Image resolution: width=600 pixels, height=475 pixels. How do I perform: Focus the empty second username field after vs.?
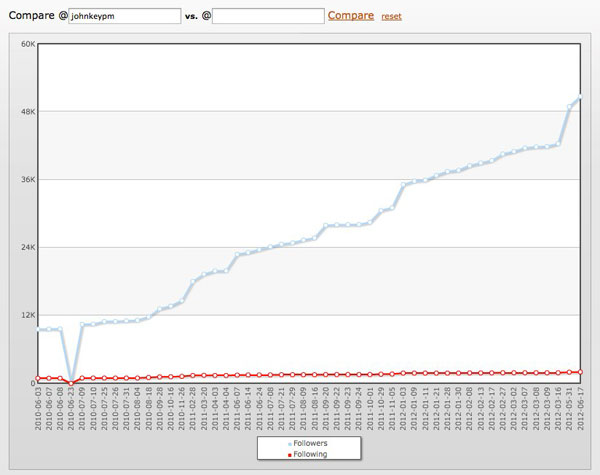[268, 16]
